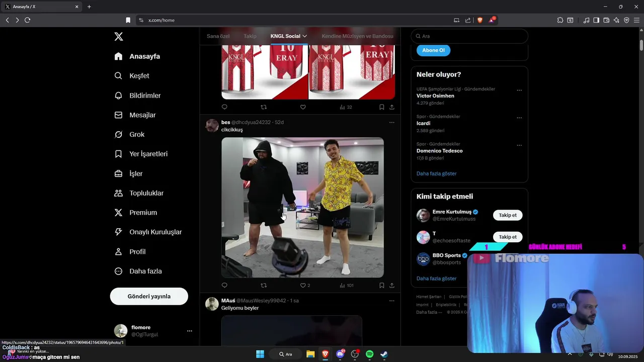Open Premium page
Image resolution: width=644 pixels, height=362 pixels.
136,213
